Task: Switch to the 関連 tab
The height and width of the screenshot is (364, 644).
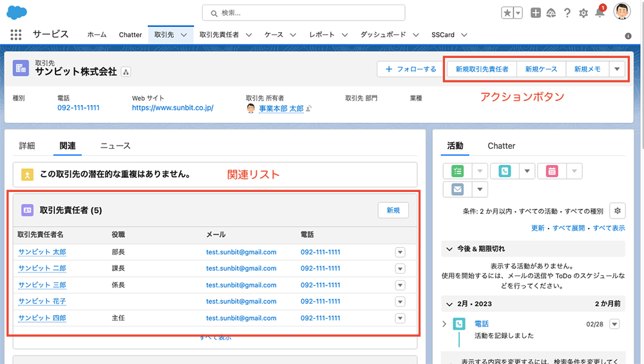Action: coord(68,146)
